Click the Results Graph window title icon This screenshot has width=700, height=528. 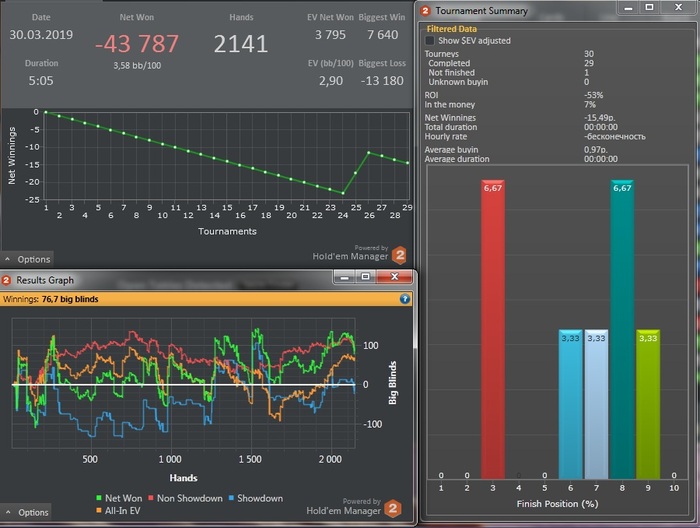(x=7, y=280)
